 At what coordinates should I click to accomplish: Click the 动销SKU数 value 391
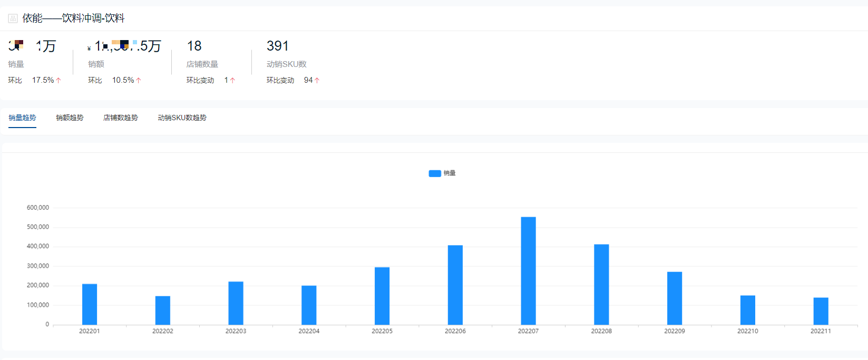(x=278, y=46)
